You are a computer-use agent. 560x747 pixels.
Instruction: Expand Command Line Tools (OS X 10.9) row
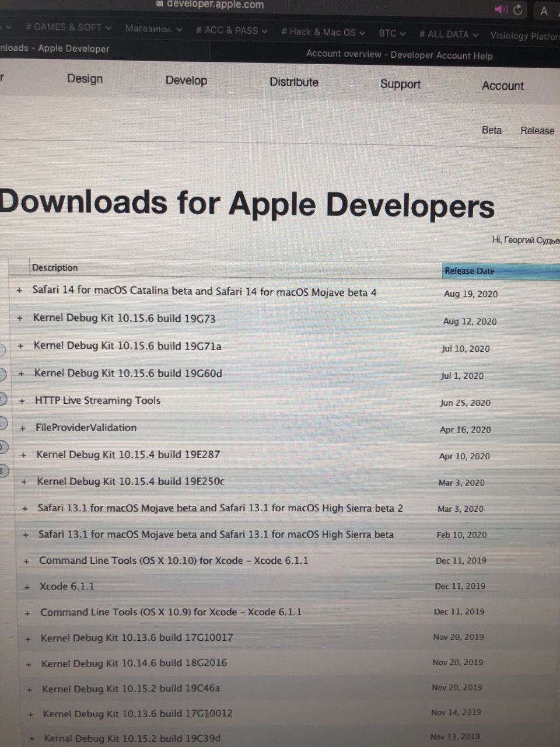pyautogui.click(x=27, y=613)
